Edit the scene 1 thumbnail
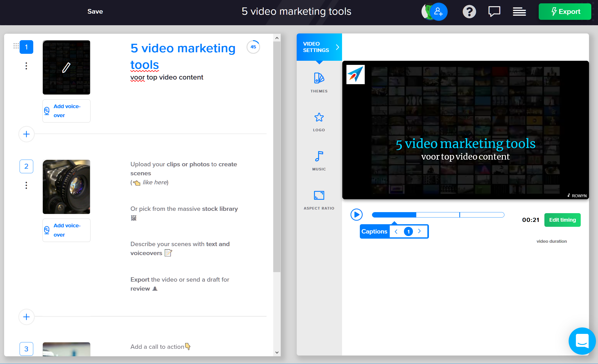The height and width of the screenshot is (364, 598). tap(67, 67)
